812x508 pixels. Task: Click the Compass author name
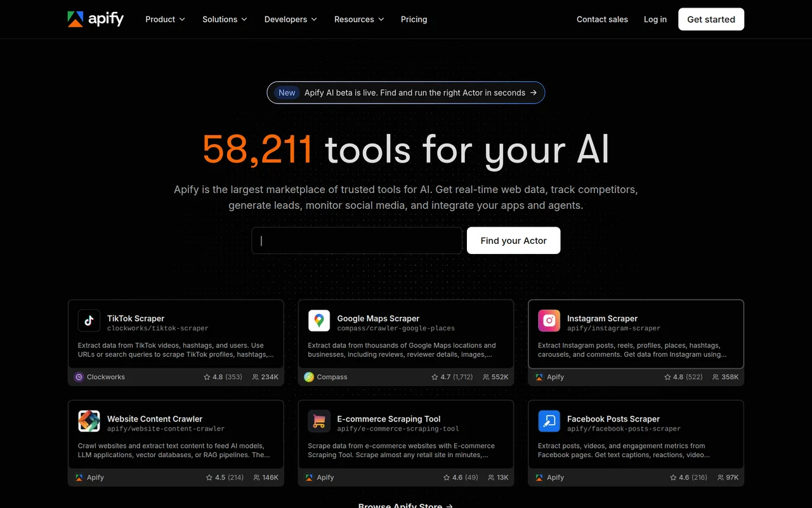coord(332,377)
